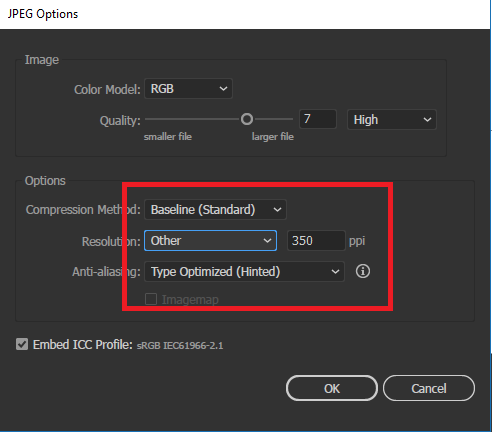The image size is (492, 432).
Task: Click the sRGB IEC61966-2.1 profile text
Action: coord(180,346)
